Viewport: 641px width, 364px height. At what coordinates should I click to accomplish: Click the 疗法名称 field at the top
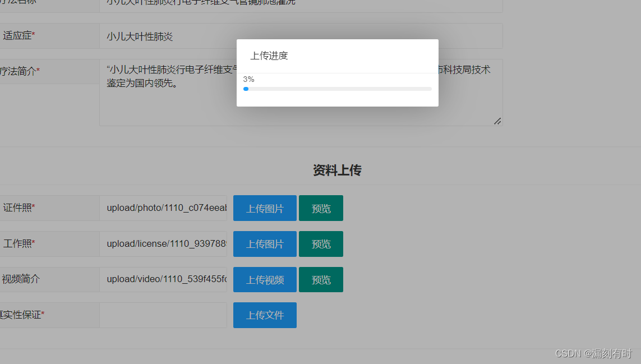[x=224, y=3]
